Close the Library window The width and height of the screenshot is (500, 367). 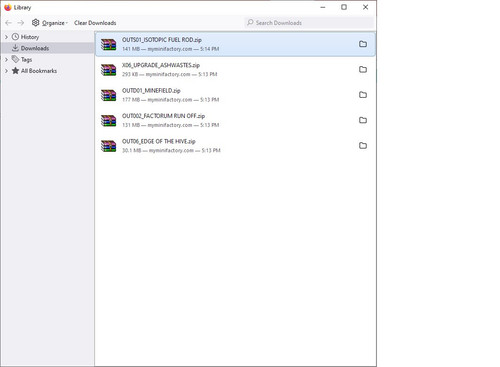pos(365,7)
